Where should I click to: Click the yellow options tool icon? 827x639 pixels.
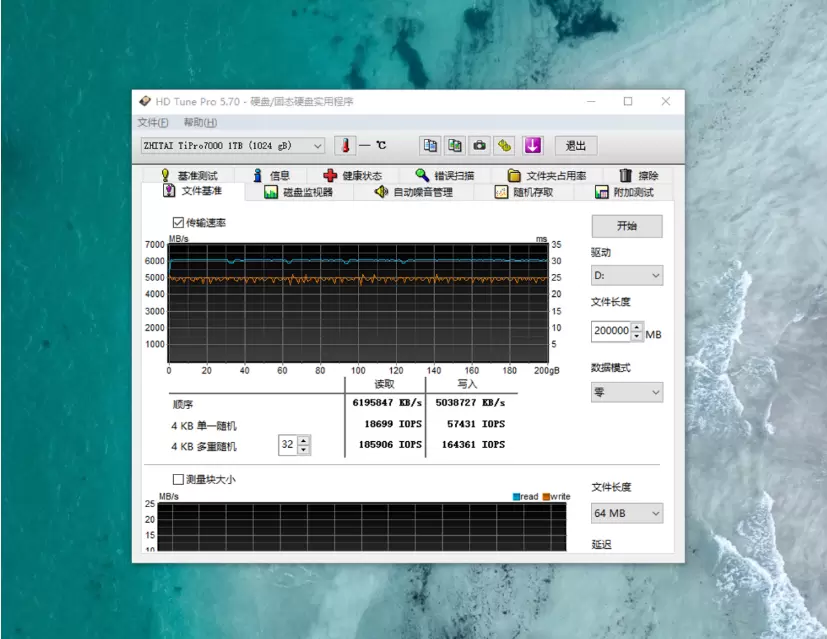[505, 146]
